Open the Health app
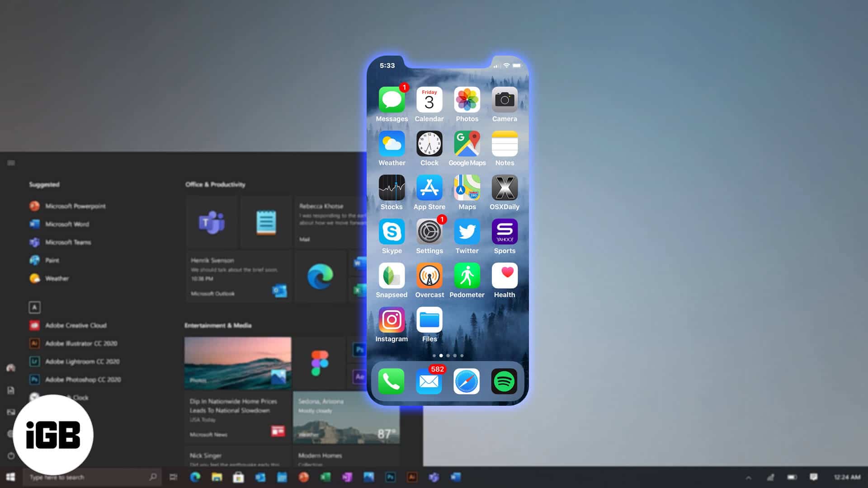 click(505, 276)
